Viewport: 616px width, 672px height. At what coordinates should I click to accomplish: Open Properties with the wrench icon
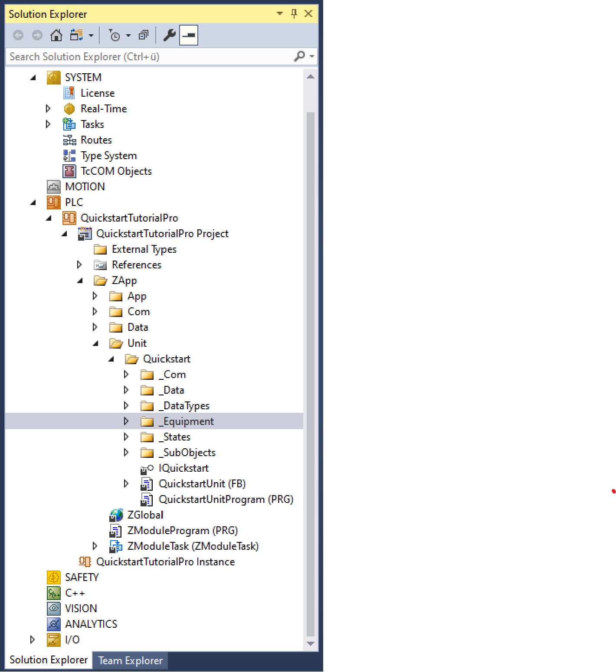pyautogui.click(x=169, y=35)
